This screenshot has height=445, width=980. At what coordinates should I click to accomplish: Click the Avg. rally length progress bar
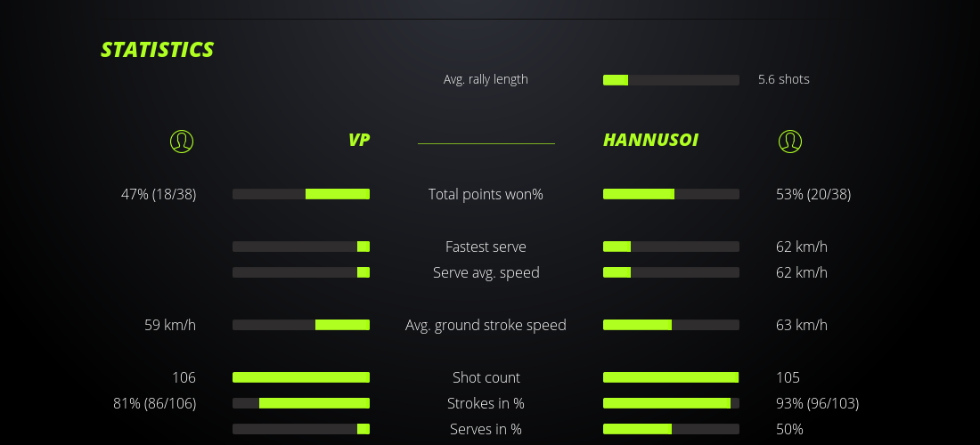[671, 80]
